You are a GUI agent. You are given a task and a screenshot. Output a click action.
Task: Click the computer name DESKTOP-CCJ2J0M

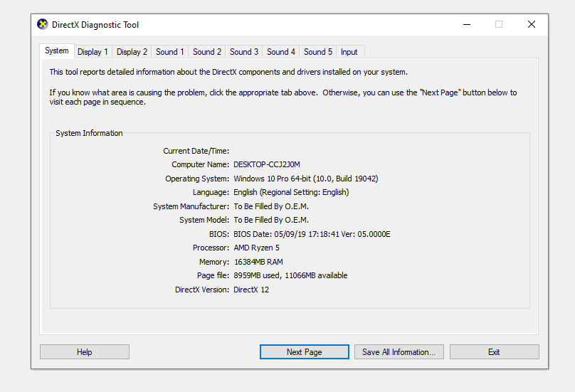(267, 164)
